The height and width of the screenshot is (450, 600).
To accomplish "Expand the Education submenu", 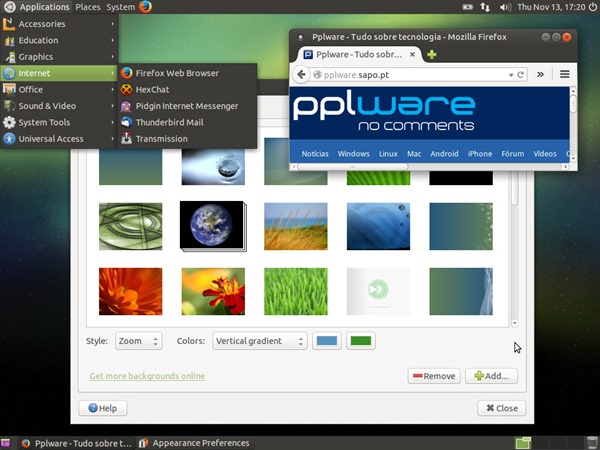I will coord(59,40).
